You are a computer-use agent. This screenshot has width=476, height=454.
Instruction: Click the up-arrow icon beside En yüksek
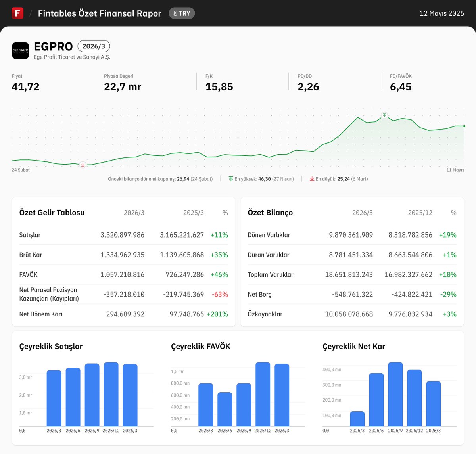tap(231, 179)
